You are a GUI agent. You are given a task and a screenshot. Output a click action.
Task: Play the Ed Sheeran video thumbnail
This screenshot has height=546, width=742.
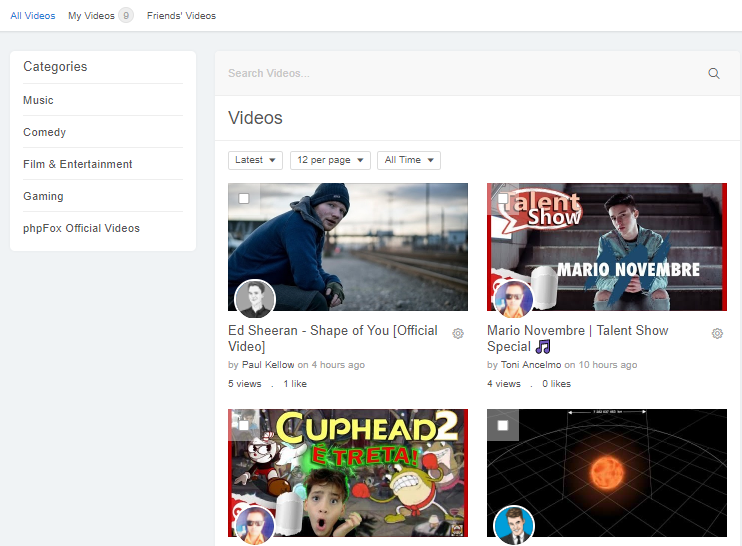348,247
